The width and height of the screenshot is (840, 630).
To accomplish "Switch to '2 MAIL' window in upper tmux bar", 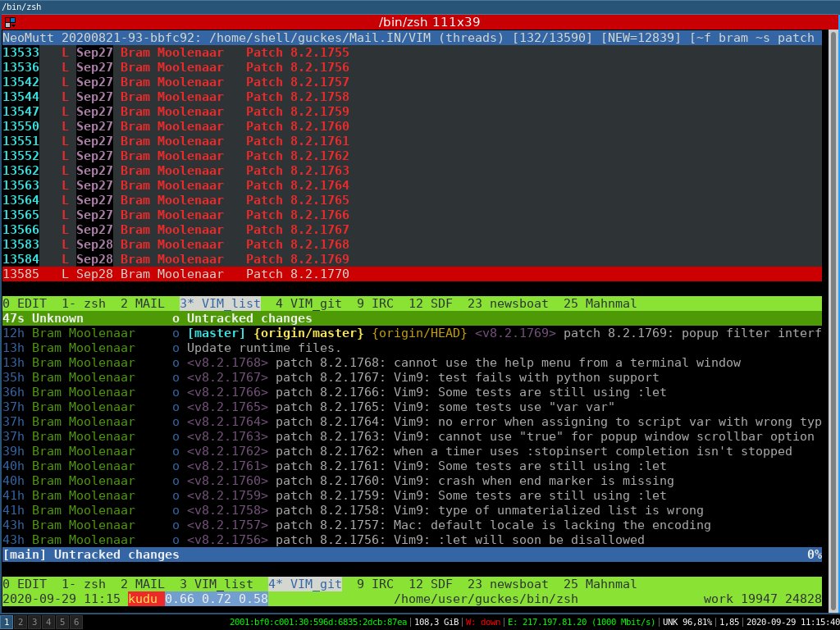I will [143, 304].
